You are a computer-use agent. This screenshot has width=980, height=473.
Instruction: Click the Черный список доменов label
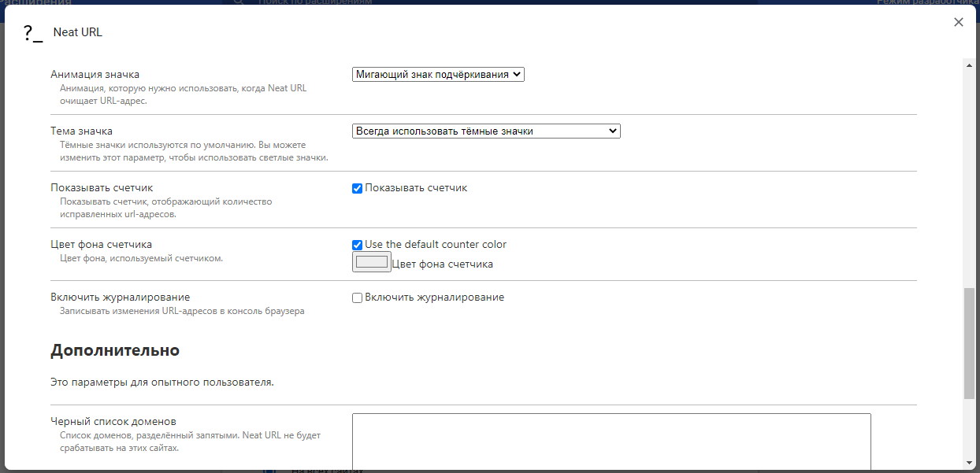pyautogui.click(x=113, y=421)
